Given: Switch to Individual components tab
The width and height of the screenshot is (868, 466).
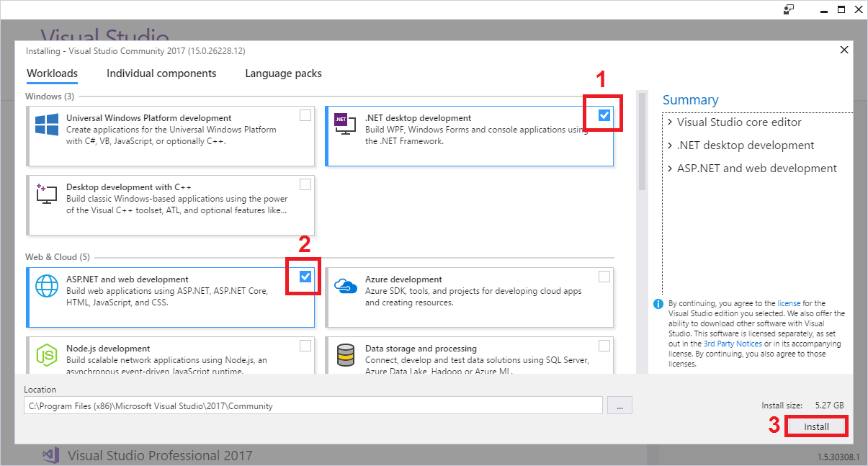Looking at the screenshot, I should pos(161,73).
